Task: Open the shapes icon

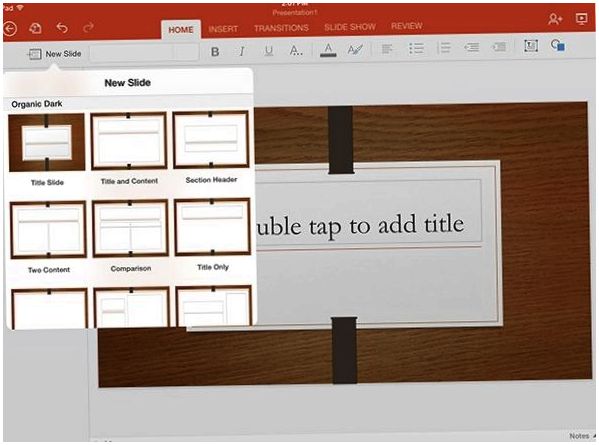Action: (x=558, y=45)
